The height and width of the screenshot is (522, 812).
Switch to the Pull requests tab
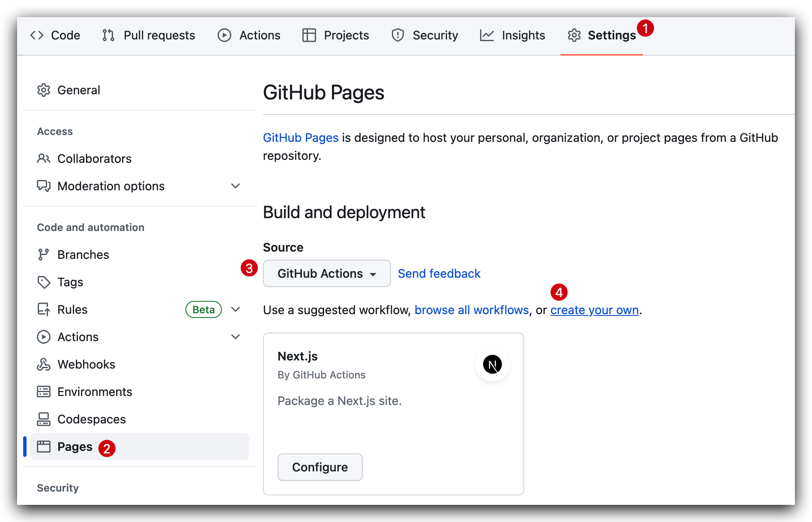tap(149, 35)
